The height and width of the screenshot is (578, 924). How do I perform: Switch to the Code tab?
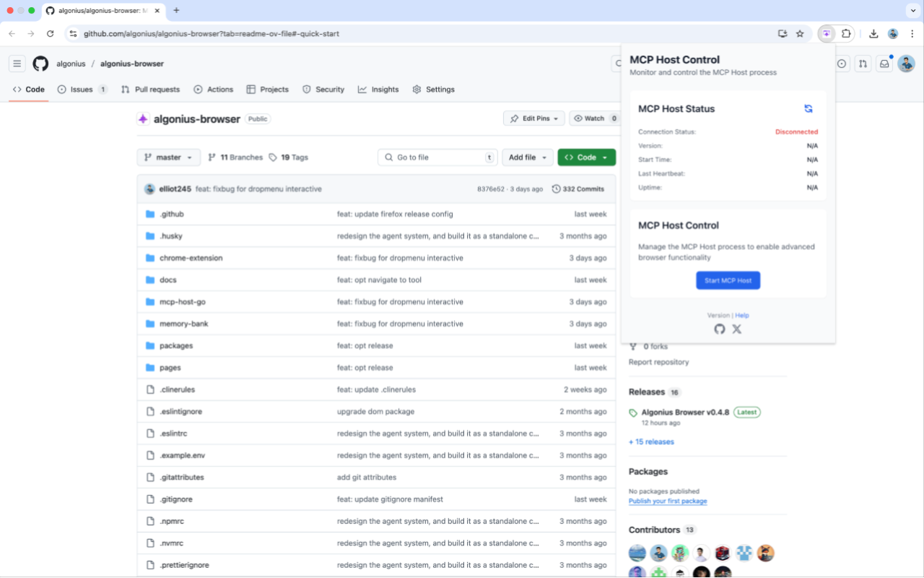pos(29,90)
